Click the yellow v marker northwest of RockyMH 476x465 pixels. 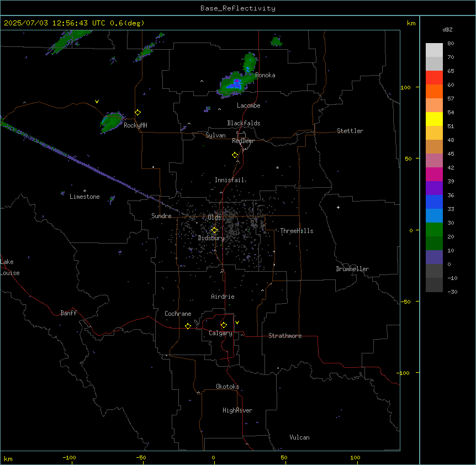tap(97, 102)
